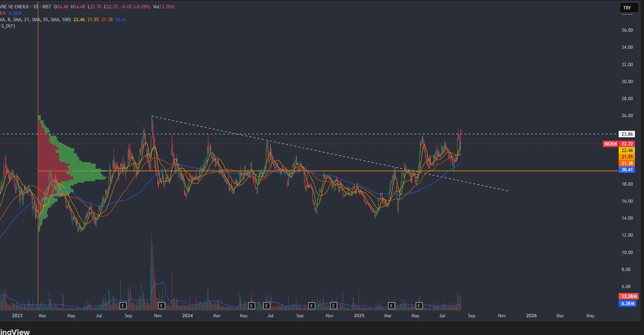This screenshot has height=335, width=644.
Task: Click the SMA 22.46 value in the legend
Action: tap(78, 19)
